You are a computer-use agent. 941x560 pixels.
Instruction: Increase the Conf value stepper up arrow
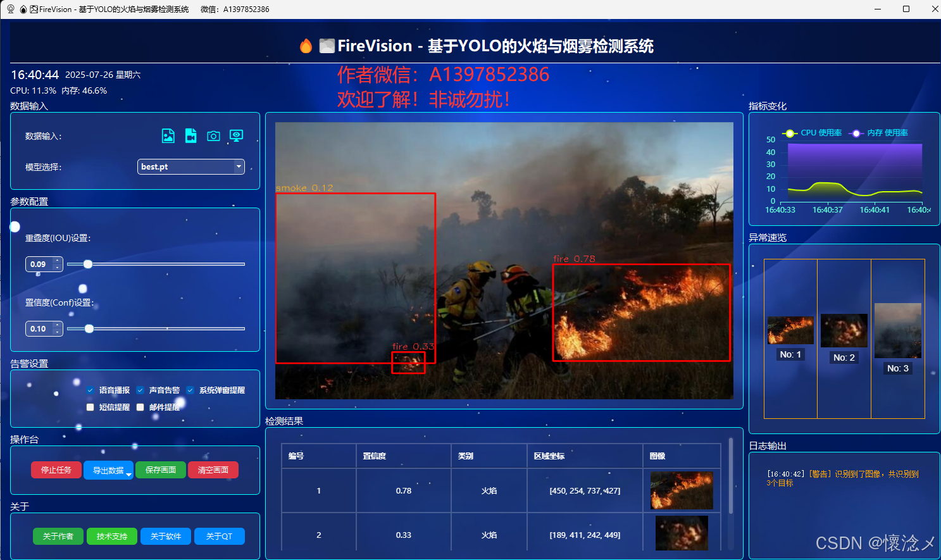coord(58,325)
